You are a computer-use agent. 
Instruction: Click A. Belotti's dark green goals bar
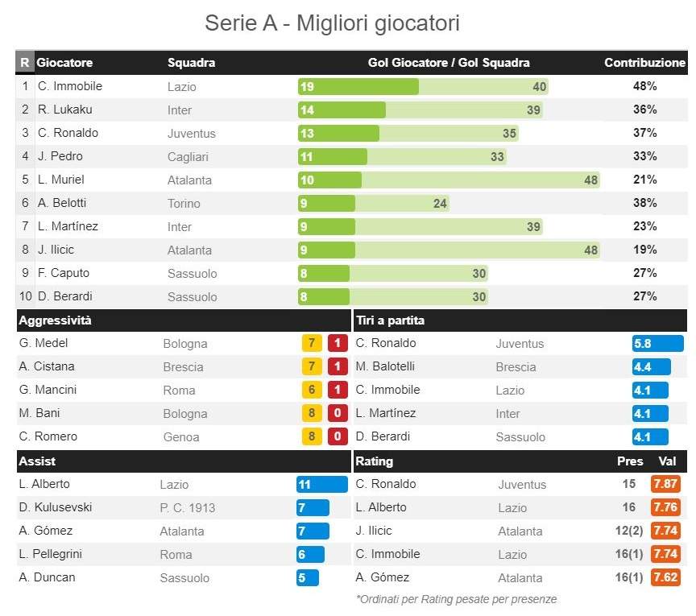coord(326,204)
